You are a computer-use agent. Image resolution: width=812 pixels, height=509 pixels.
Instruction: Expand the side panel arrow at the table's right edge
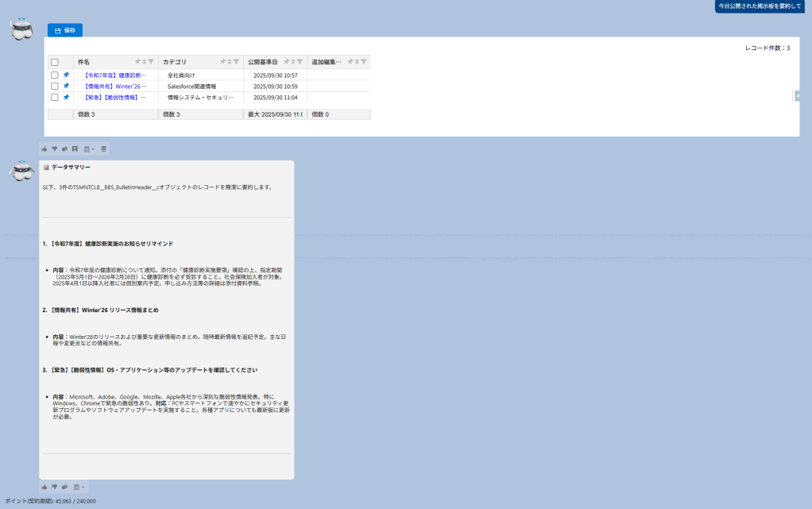click(x=796, y=96)
